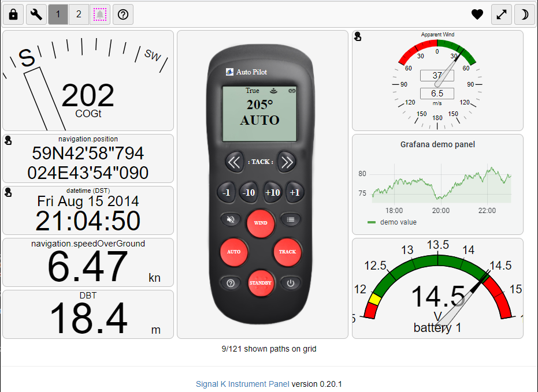538x392 pixels.
Task: Toggle fullscreen with the expand arrows icon
Action: (x=501, y=14)
